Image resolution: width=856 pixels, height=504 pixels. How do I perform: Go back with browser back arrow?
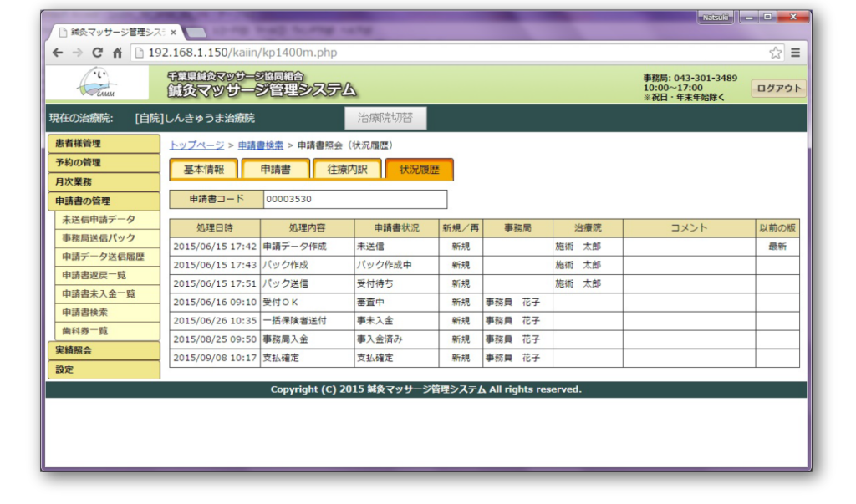pos(58,53)
